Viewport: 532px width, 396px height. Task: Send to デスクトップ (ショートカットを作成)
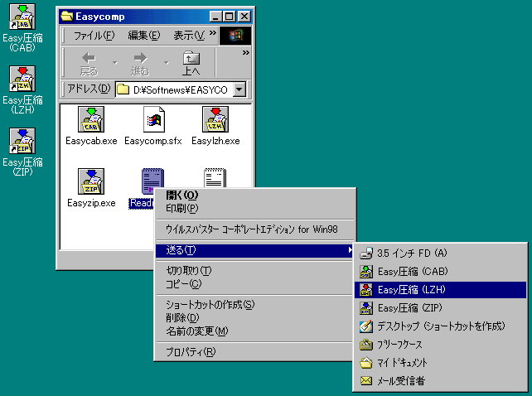tap(440, 326)
